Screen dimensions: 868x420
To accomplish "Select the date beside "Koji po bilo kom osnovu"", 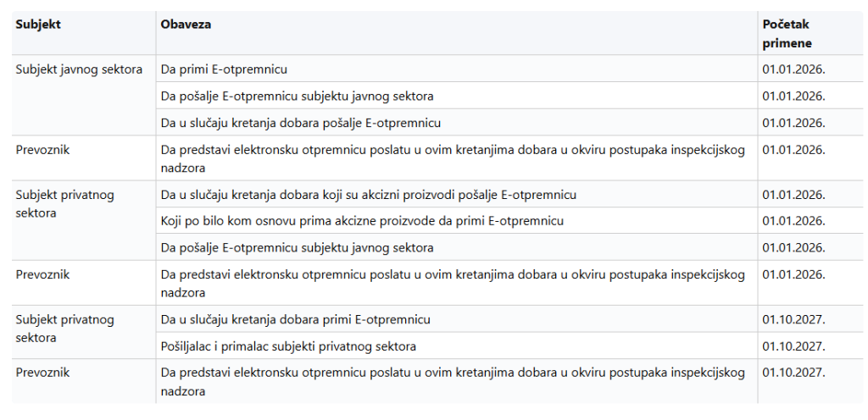I will (793, 221).
